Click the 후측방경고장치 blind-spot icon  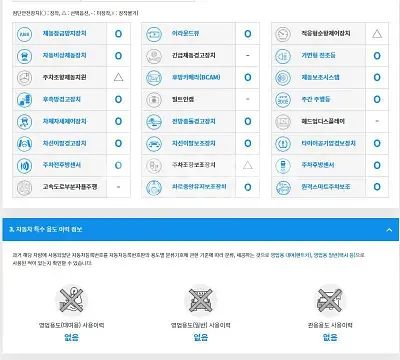coord(24,100)
